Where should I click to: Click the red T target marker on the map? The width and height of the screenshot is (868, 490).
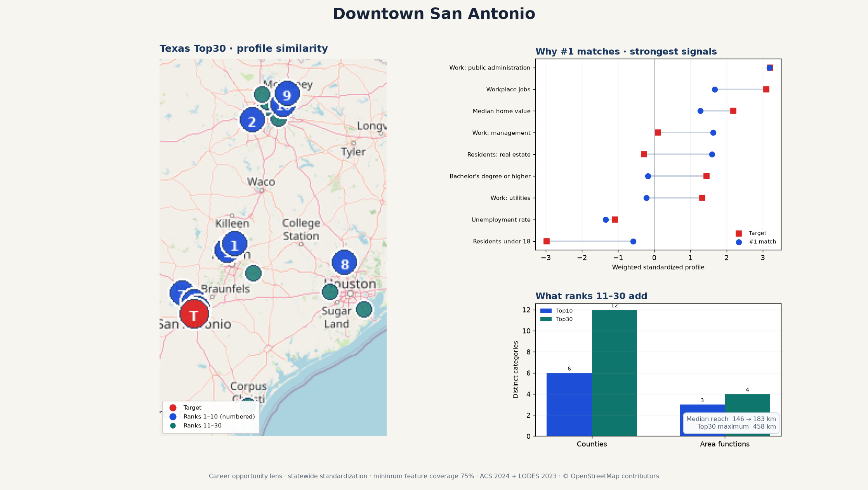point(194,314)
